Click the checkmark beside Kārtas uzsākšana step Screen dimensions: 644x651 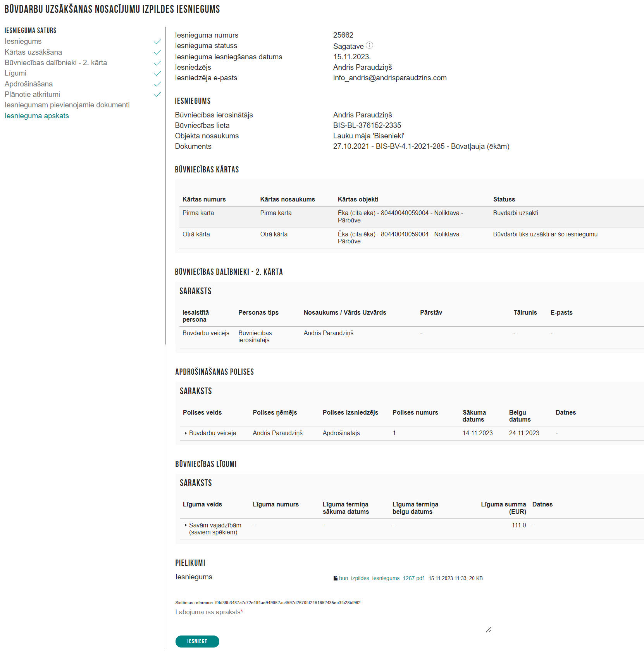point(157,52)
